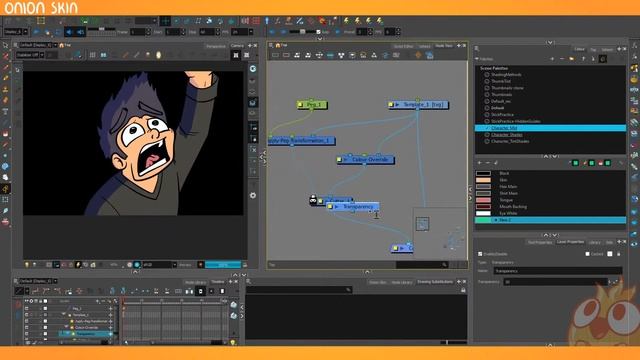Viewport: 640px width, 360px height.
Task: Pick the Skin colour swatch
Action: [483, 180]
